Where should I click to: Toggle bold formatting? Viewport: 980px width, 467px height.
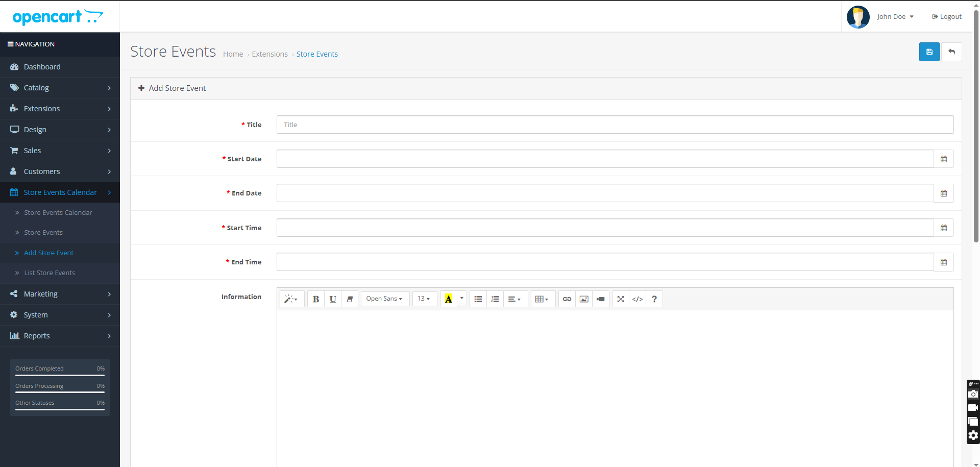pyautogui.click(x=316, y=299)
